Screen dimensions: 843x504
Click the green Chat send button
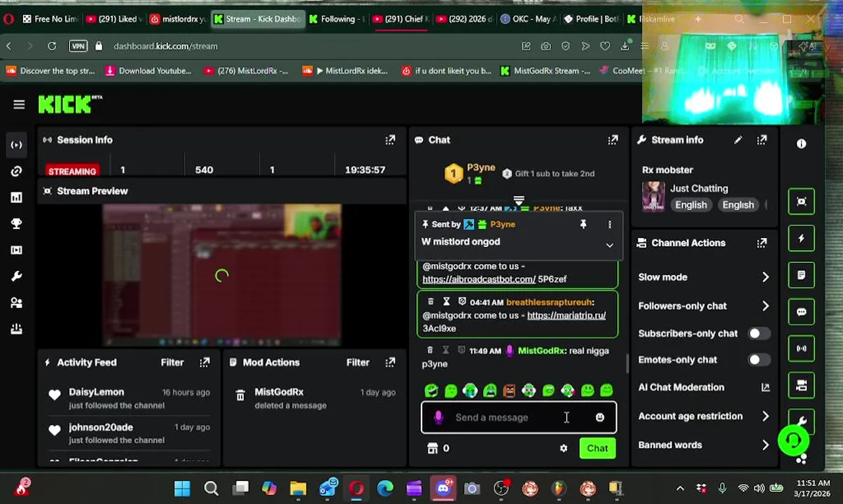597,449
